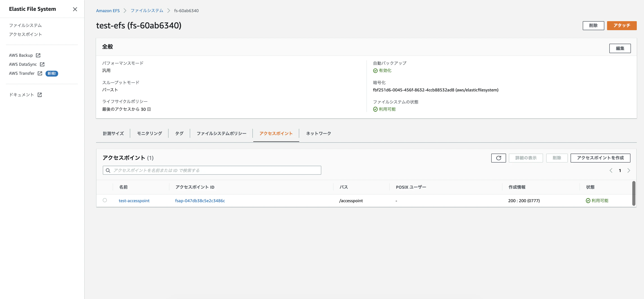
Task: Go to next page of access points
Action: [x=628, y=170]
